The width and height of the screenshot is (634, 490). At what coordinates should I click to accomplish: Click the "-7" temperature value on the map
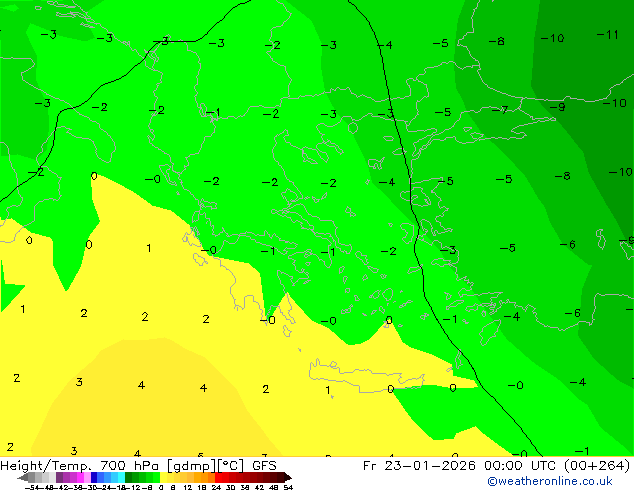[x=500, y=110]
